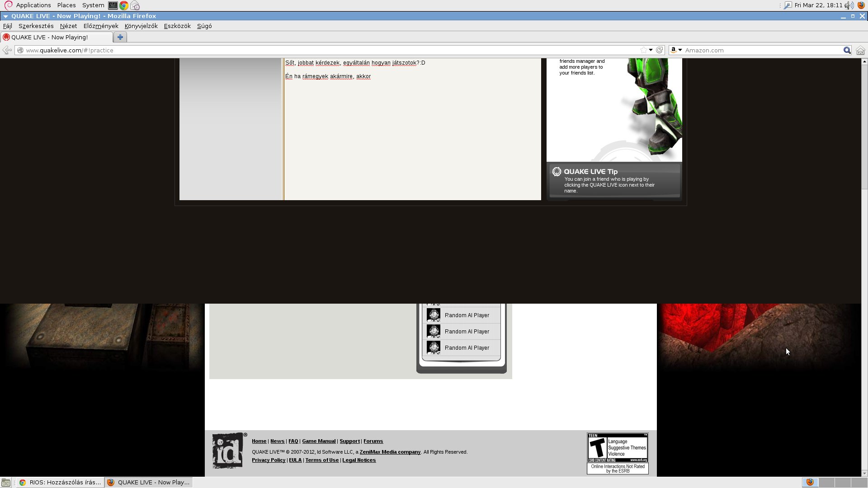
Task: Select third Random AI Player avatar
Action: pyautogui.click(x=434, y=347)
